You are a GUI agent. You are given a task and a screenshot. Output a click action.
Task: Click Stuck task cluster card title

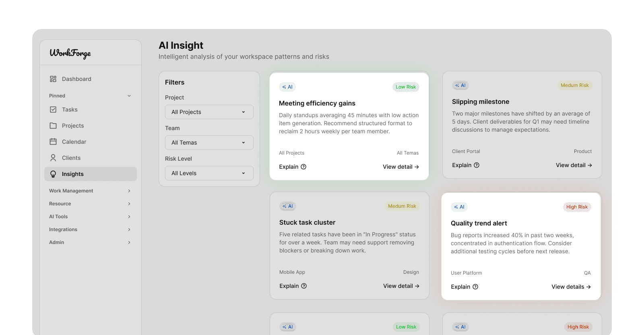click(x=307, y=222)
